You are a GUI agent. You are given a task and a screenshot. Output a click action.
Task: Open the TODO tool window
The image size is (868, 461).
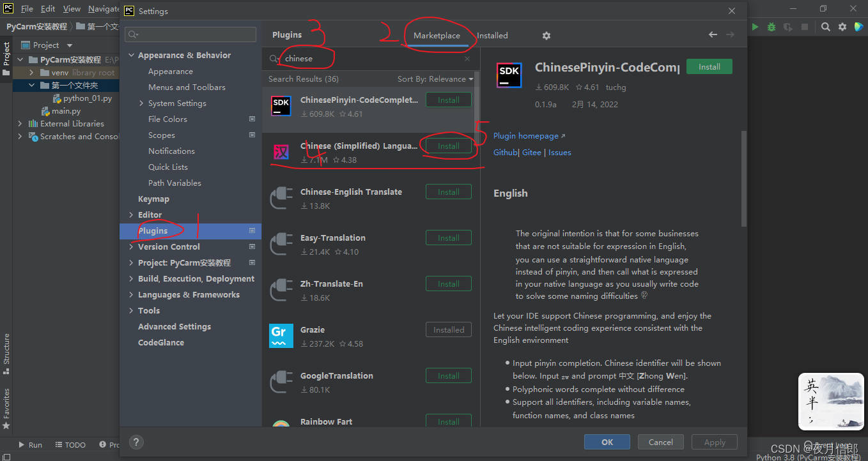tap(70, 445)
